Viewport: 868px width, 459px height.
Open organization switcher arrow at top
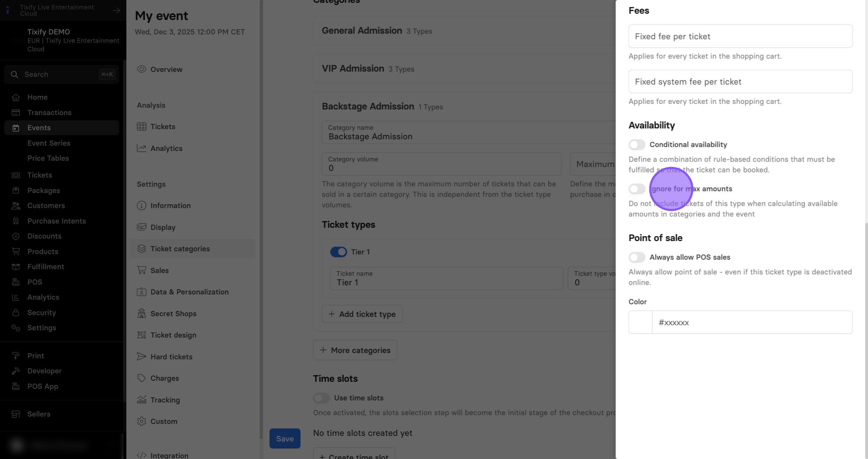(116, 11)
